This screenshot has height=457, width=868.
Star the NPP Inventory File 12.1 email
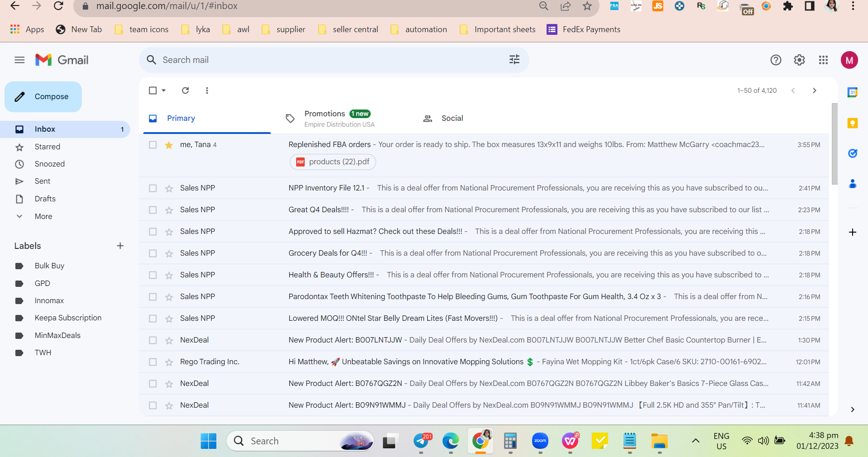[169, 188]
